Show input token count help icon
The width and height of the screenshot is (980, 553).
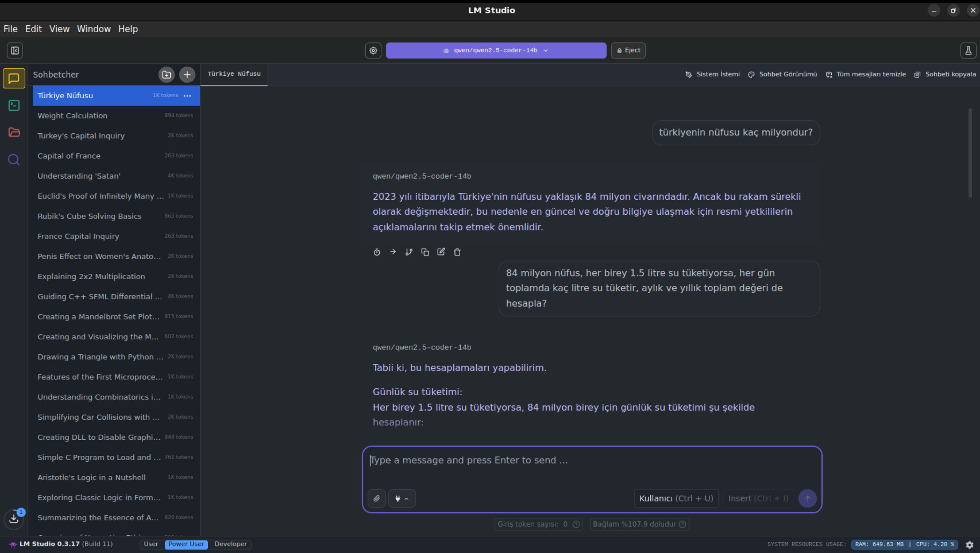click(576, 524)
